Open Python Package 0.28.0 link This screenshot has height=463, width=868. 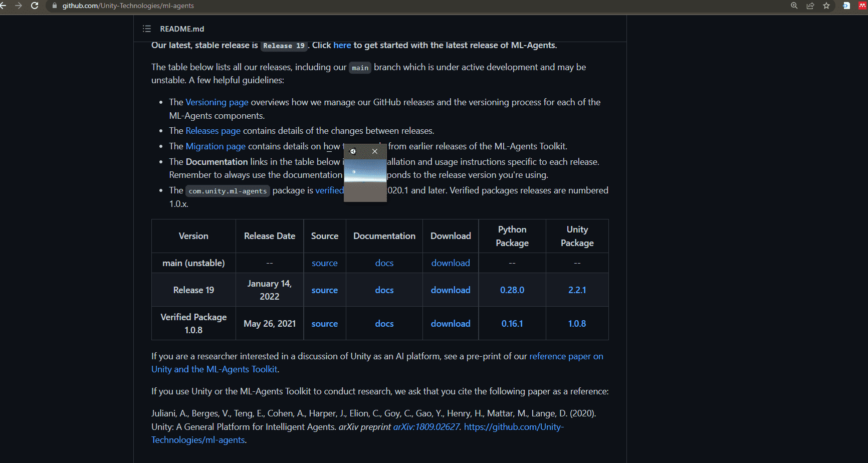click(x=512, y=290)
